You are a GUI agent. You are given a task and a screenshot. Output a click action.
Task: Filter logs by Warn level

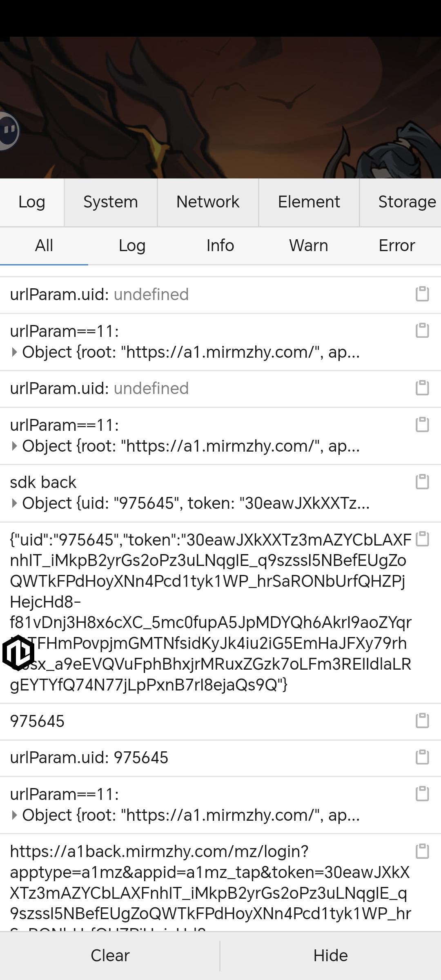tap(309, 246)
